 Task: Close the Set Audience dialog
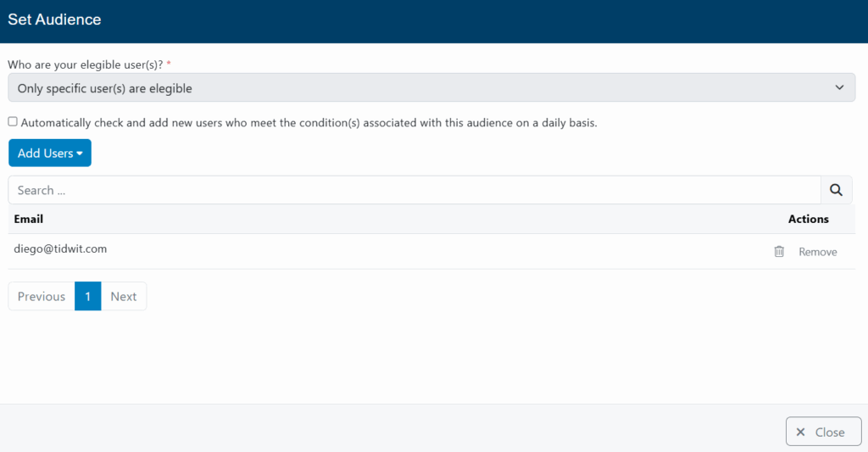point(823,432)
